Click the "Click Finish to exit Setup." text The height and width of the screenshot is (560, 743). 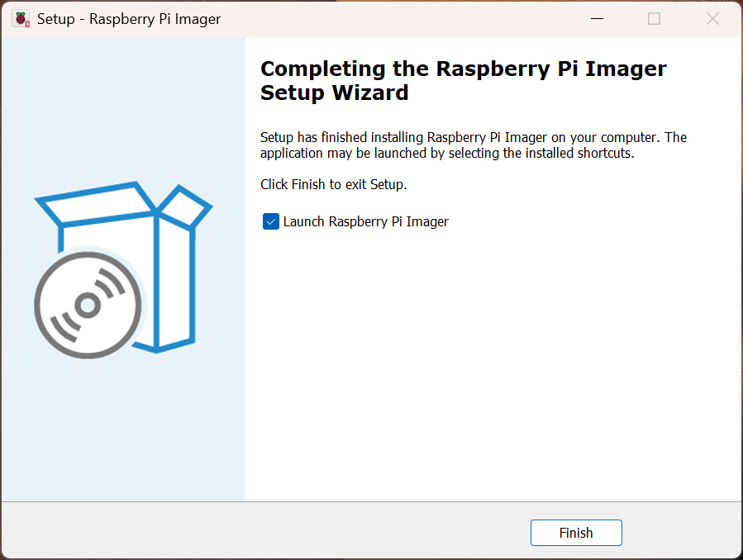coord(333,184)
